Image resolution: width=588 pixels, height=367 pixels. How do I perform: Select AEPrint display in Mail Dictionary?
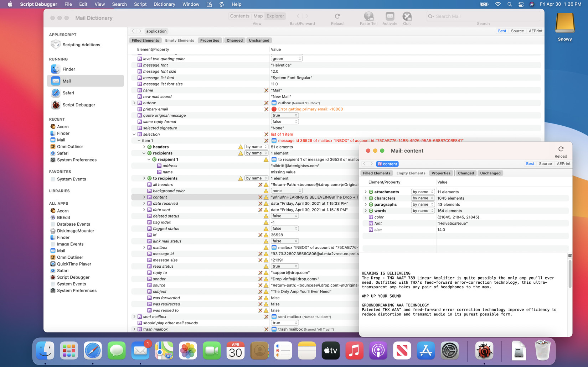[x=536, y=31]
